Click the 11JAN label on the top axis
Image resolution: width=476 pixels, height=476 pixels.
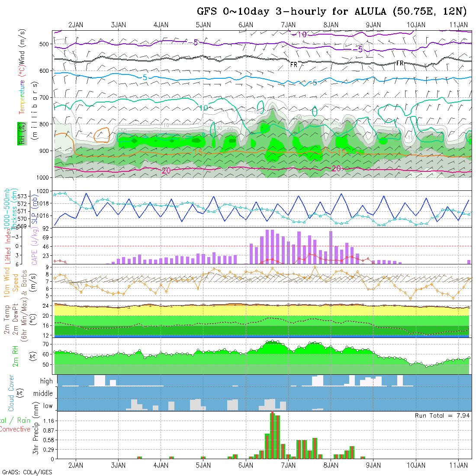pos(459,25)
